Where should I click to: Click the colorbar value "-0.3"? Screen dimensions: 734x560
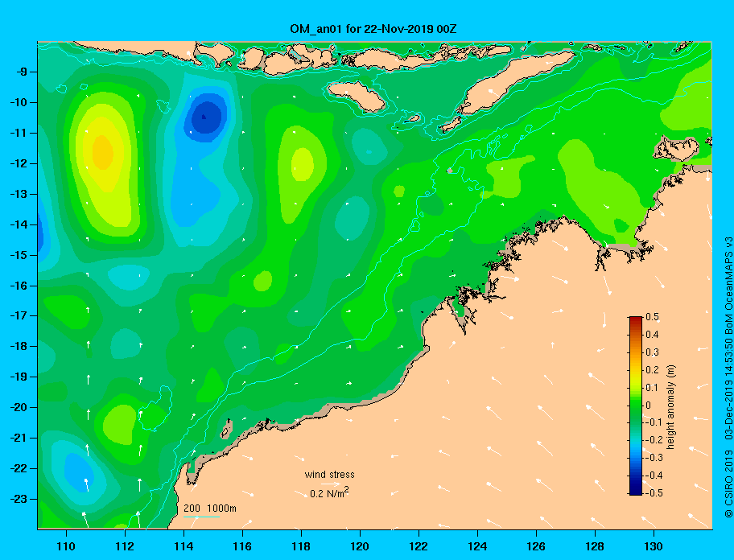pyautogui.click(x=654, y=458)
